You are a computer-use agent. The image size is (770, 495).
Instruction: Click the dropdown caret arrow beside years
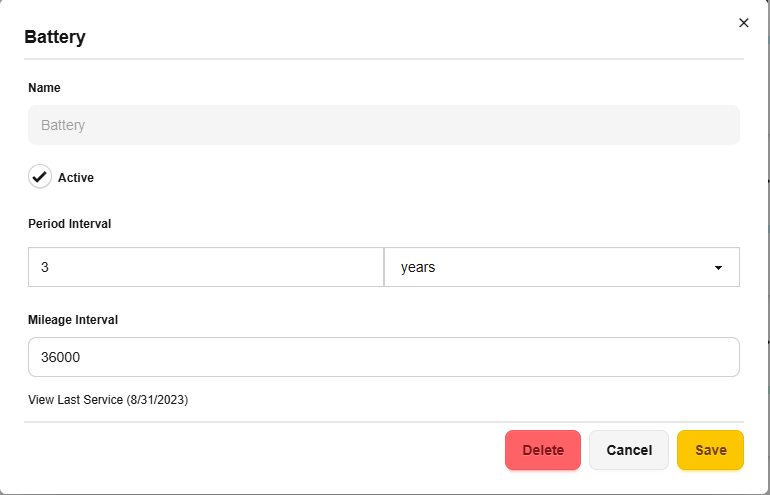point(718,268)
